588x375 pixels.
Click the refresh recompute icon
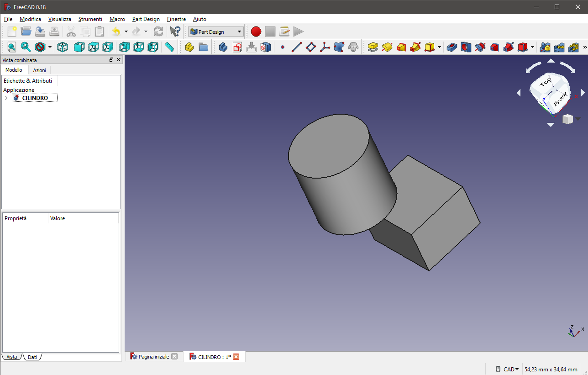[x=158, y=32]
